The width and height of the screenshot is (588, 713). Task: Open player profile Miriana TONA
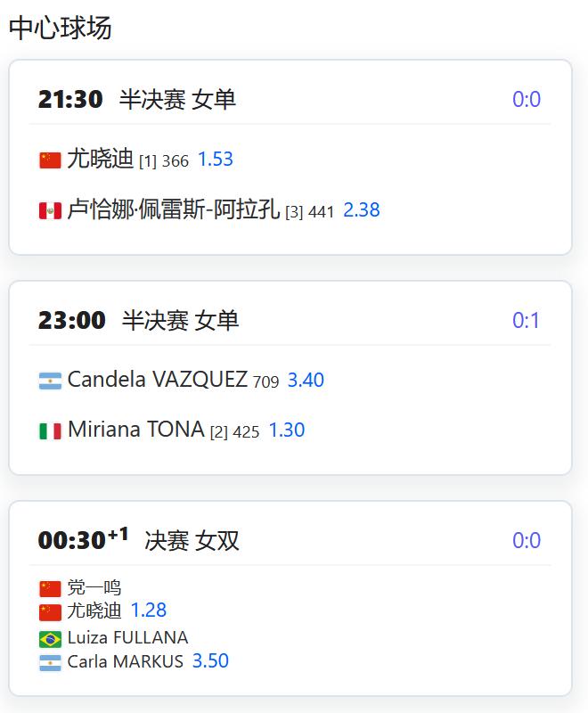tap(136, 430)
